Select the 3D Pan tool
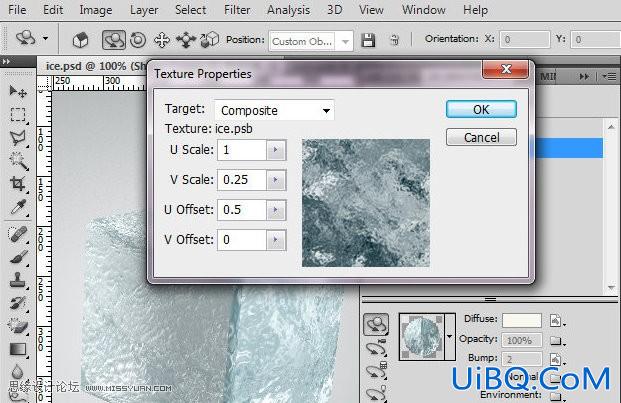 pyautogui.click(x=162, y=40)
